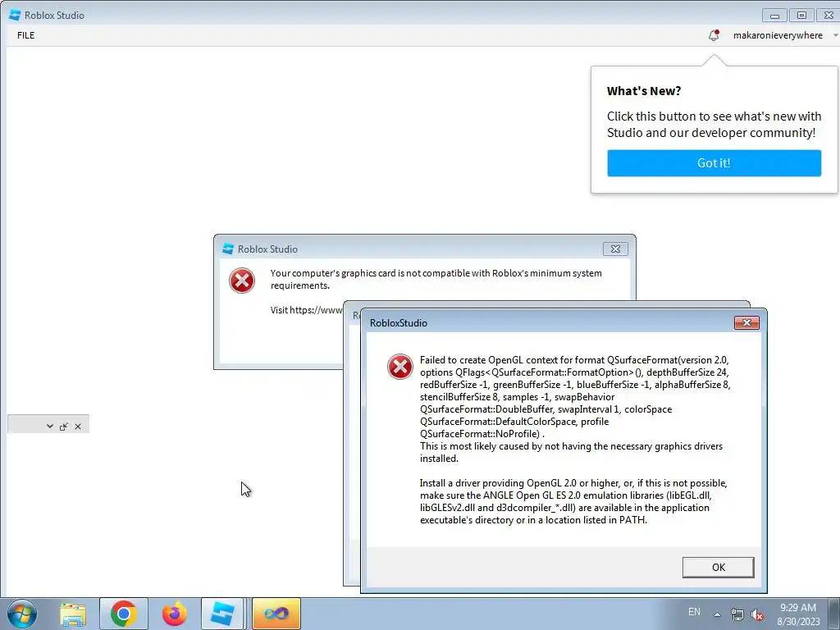Show hidden system tray icons

tap(717, 614)
